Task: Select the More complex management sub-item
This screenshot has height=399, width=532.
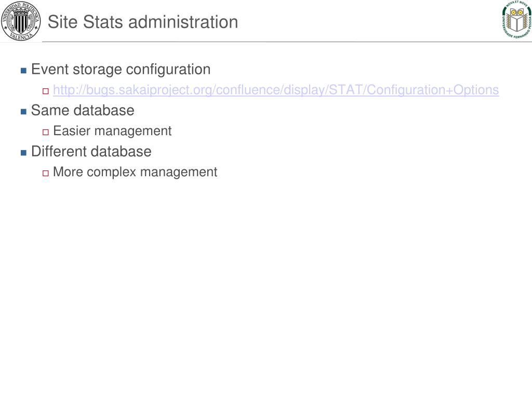Action: [x=135, y=172]
